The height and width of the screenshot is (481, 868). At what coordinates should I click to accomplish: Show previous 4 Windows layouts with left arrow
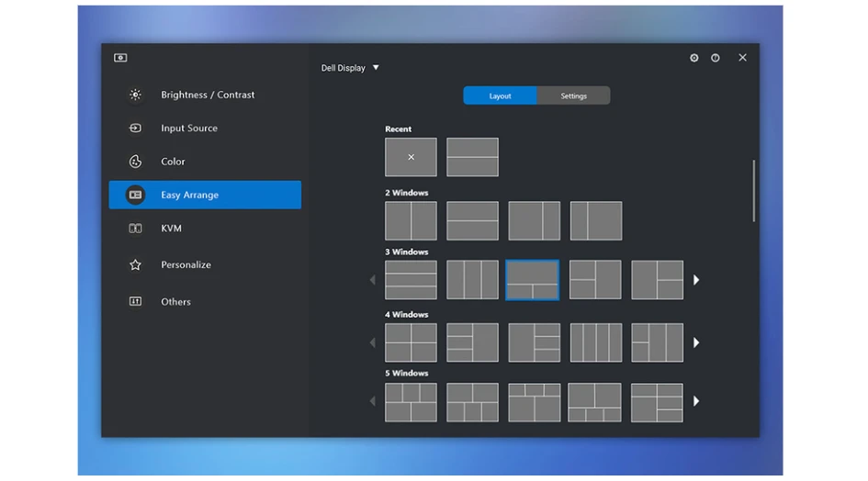tap(373, 342)
